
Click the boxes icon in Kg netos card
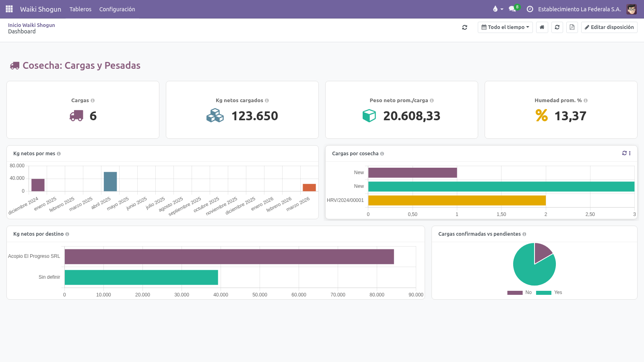pos(215,116)
